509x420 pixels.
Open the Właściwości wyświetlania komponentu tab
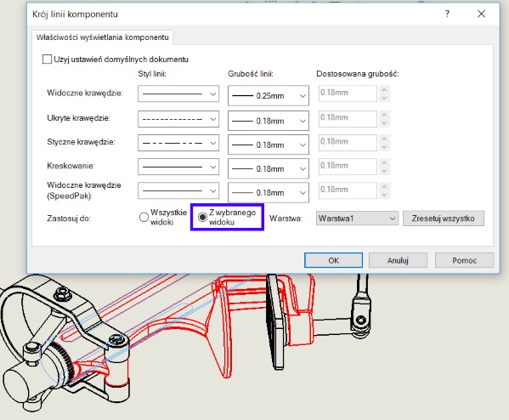[x=103, y=37]
